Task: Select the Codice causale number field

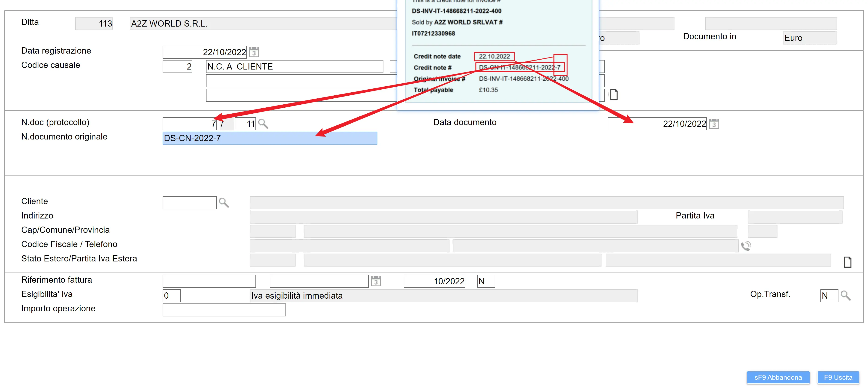Action: pos(177,67)
